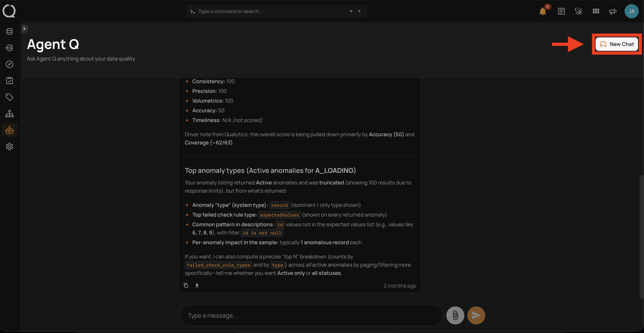Click the 'Agent Q' page title
Screen dimensions: 644x333
(53, 44)
